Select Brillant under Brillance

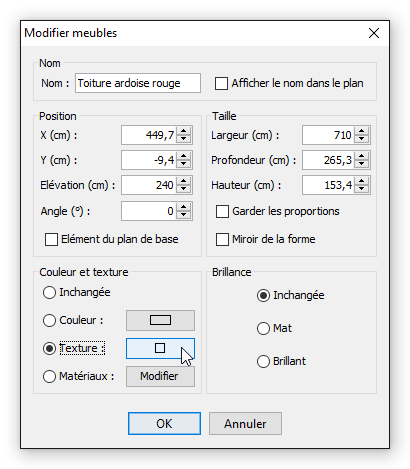pyautogui.click(x=263, y=362)
